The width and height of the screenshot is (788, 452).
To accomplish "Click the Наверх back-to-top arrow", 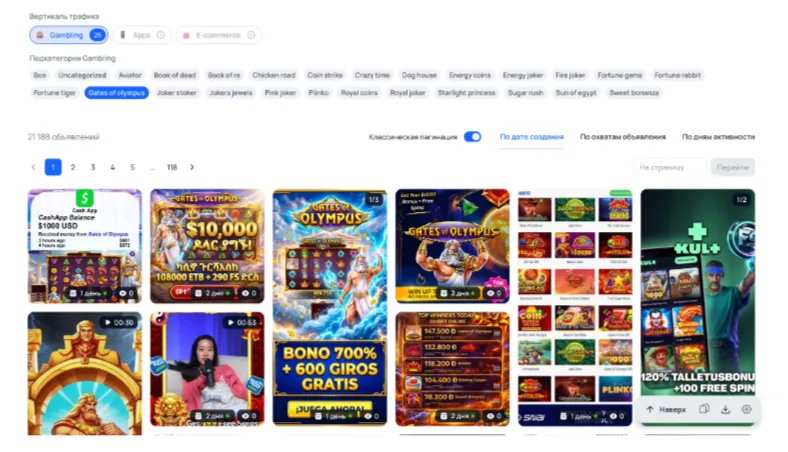I will point(666,409).
